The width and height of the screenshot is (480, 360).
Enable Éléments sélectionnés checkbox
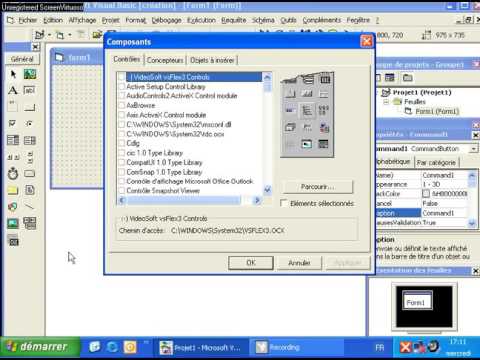pyautogui.click(x=284, y=203)
